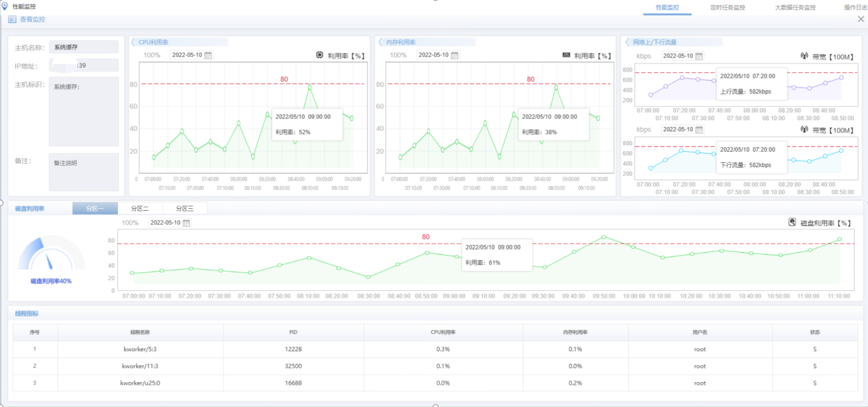This screenshot has width=868, height=407.
Task: Open the date picker for downstream traffic chart
Action: [x=699, y=130]
